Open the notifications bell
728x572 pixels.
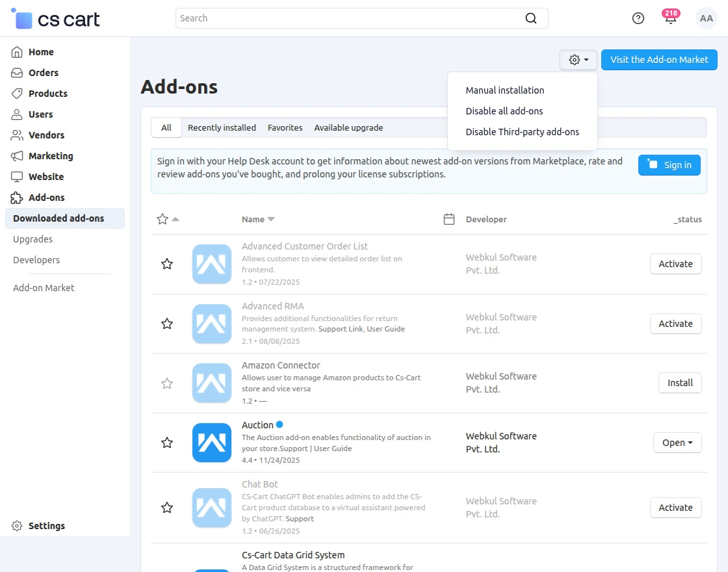click(670, 18)
